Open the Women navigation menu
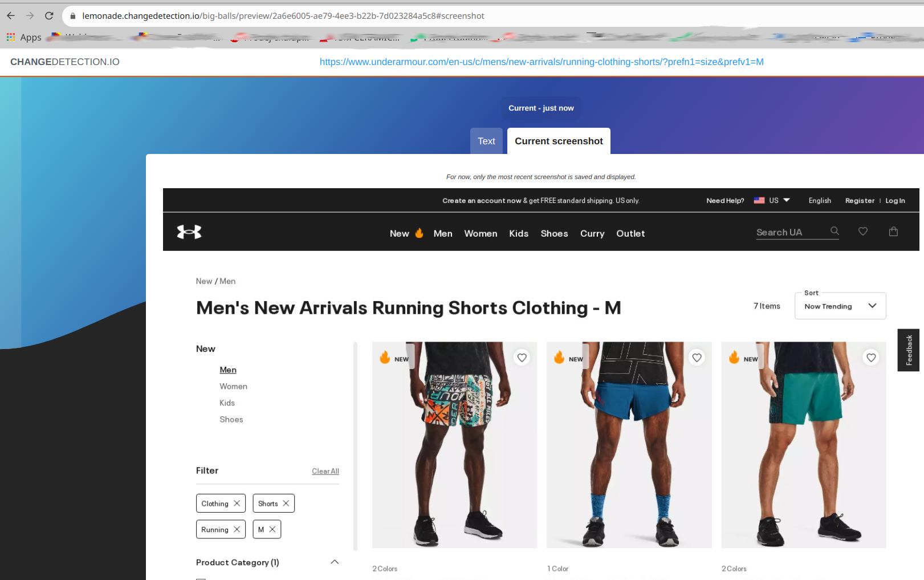This screenshot has height=580, width=924. point(481,234)
